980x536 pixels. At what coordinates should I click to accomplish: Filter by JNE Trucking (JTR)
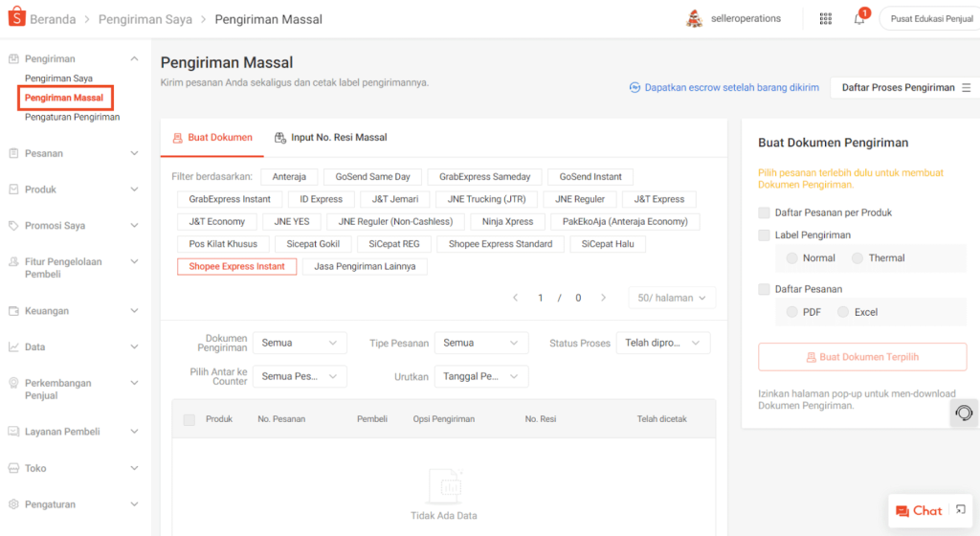tap(487, 199)
